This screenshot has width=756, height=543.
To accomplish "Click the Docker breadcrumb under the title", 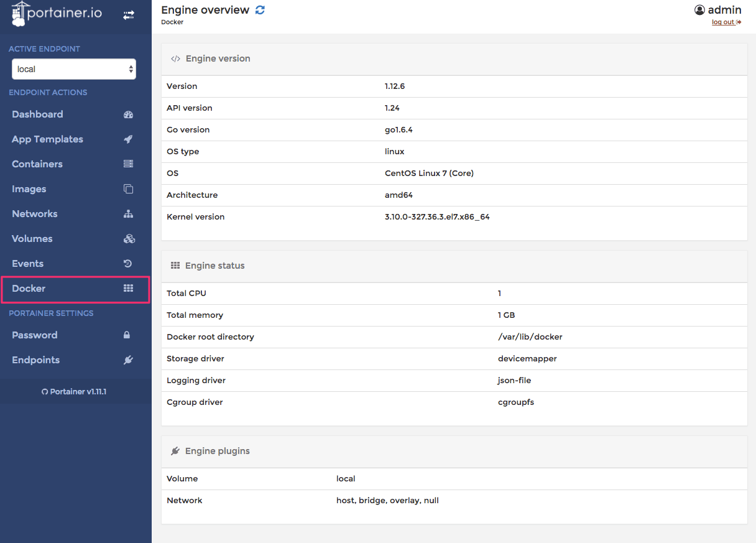I will pyautogui.click(x=172, y=22).
